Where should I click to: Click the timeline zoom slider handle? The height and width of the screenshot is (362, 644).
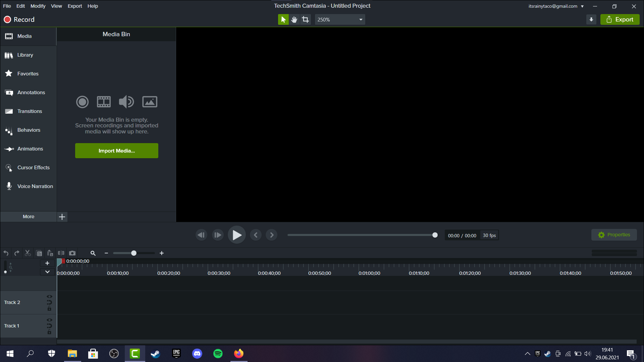click(x=134, y=253)
